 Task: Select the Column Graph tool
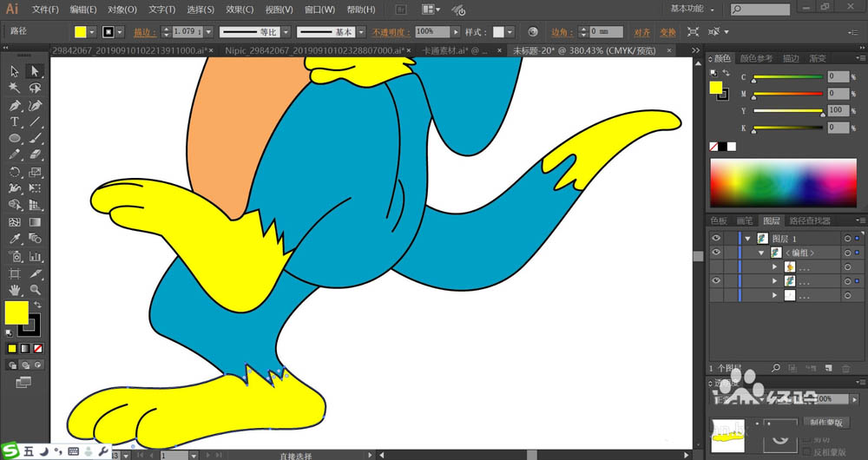pyautogui.click(x=35, y=256)
